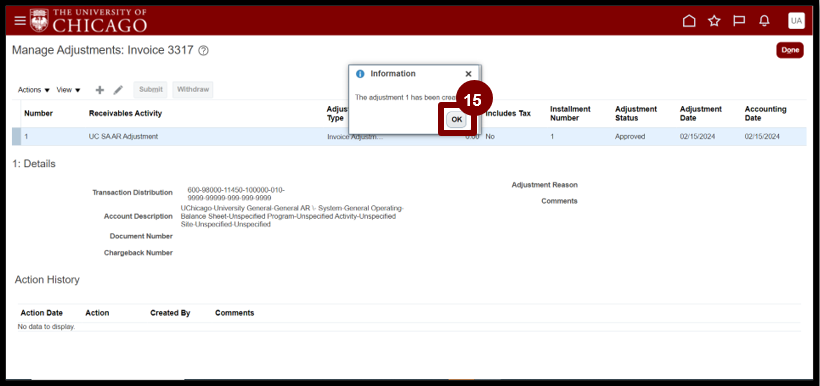The image size is (820, 386).
Task: Click the University of Chicago logo
Action: click(88, 20)
